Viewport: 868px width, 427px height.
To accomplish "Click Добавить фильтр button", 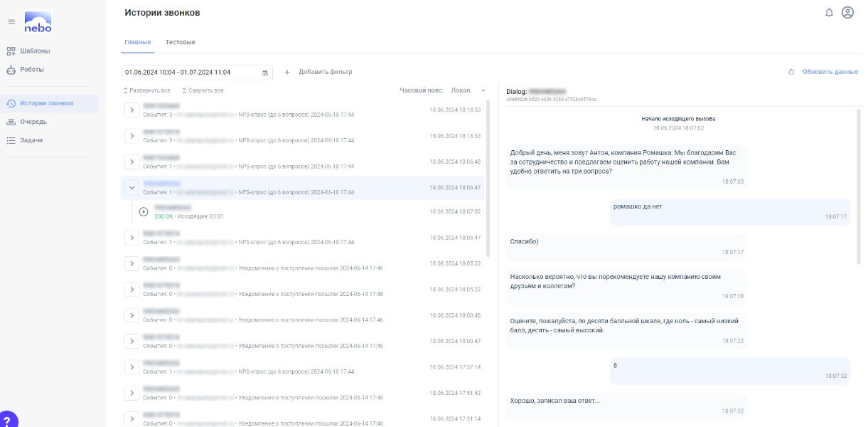I will [318, 72].
